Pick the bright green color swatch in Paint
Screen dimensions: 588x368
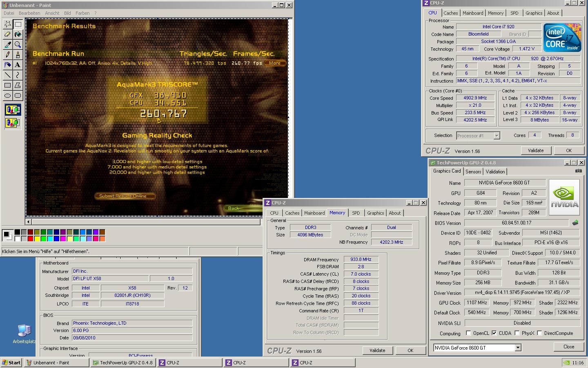tap(43, 239)
